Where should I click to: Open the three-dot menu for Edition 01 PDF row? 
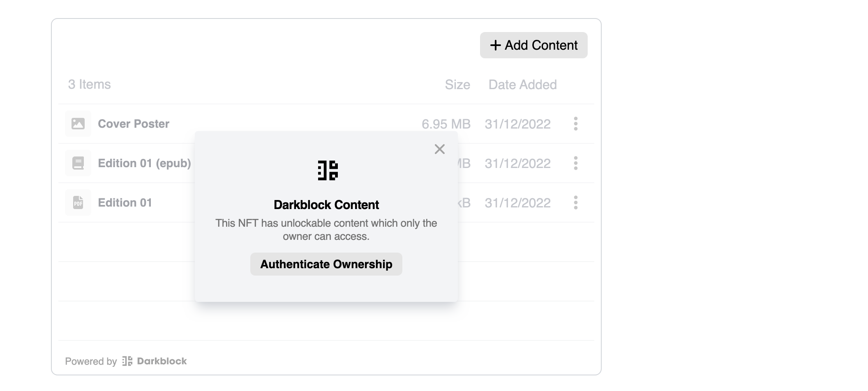575,202
